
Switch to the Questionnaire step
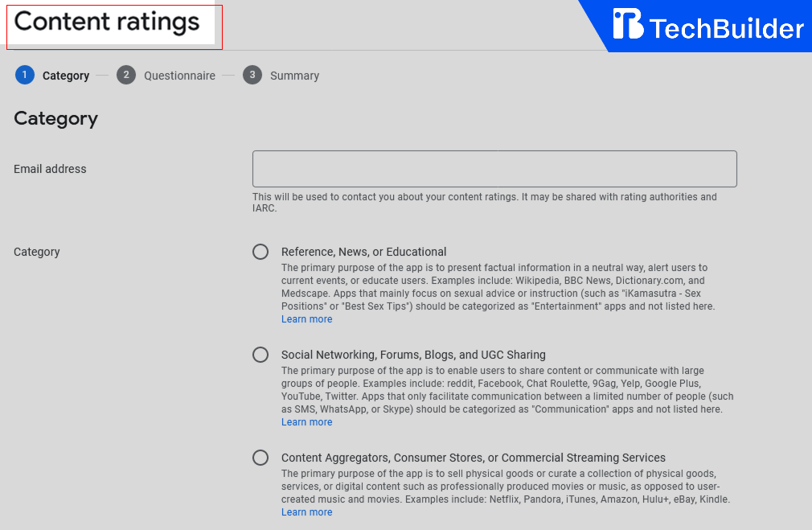179,76
